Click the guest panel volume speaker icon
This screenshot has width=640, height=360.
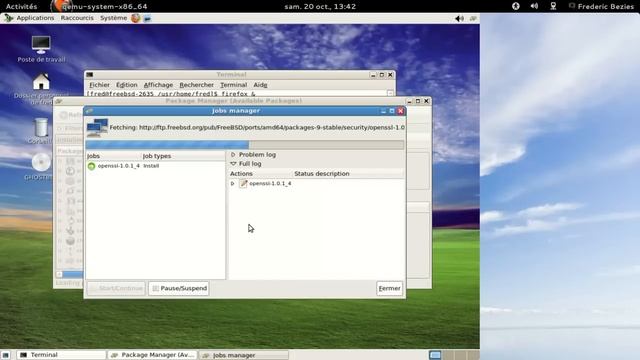click(459, 18)
